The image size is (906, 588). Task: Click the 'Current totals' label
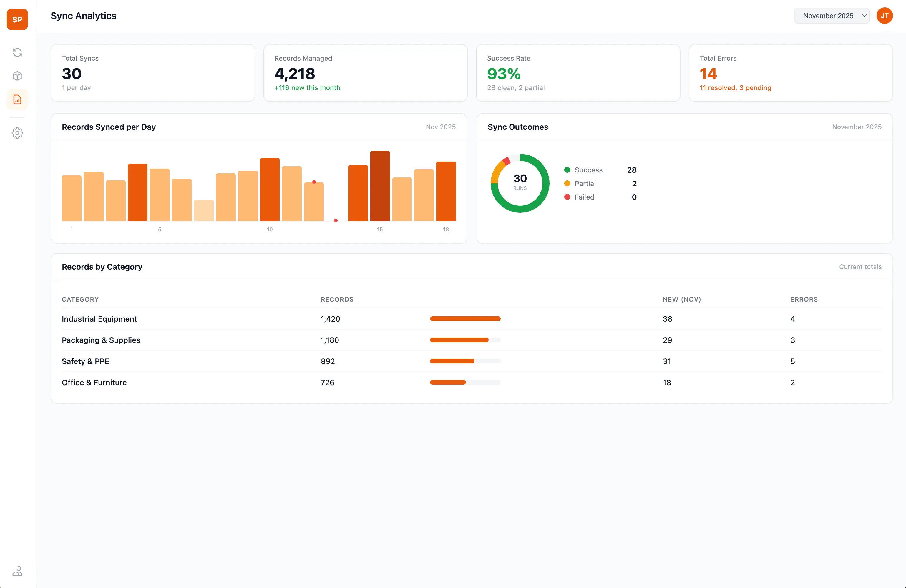point(860,266)
